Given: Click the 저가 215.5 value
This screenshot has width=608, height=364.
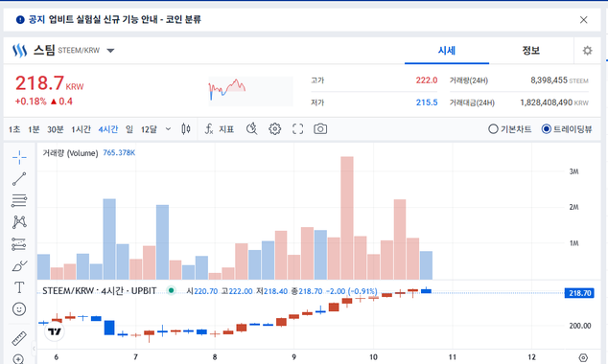Looking at the screenshot, I should click(x=427, y=102).
